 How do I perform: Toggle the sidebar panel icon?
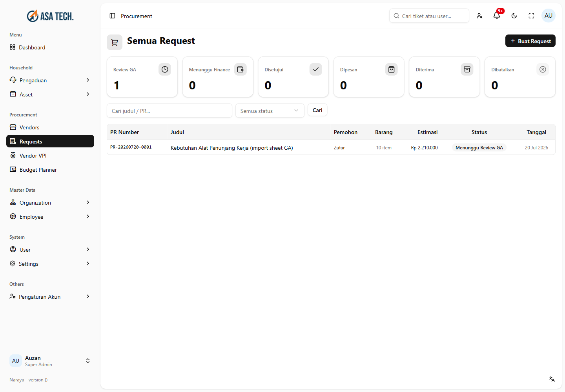pyautogui.click(x=112, y=16)
